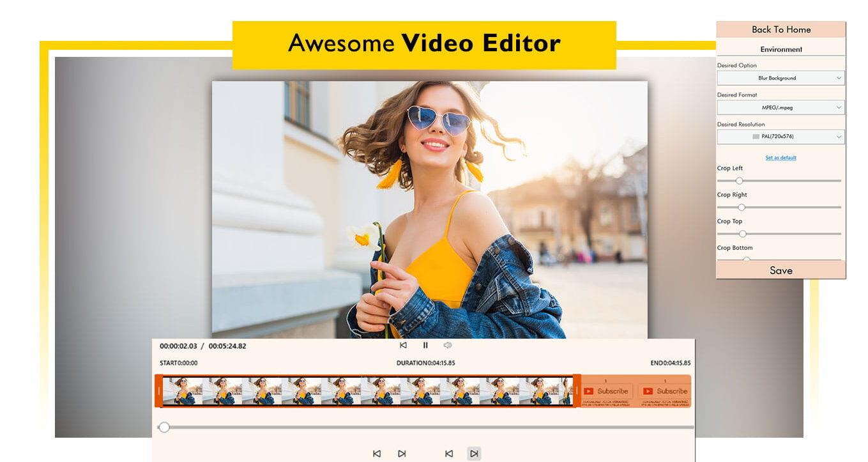This screenshot has height=462, width=868.
Task: Select the first Subscribe clip on timeline
Action: pos(607,391)
